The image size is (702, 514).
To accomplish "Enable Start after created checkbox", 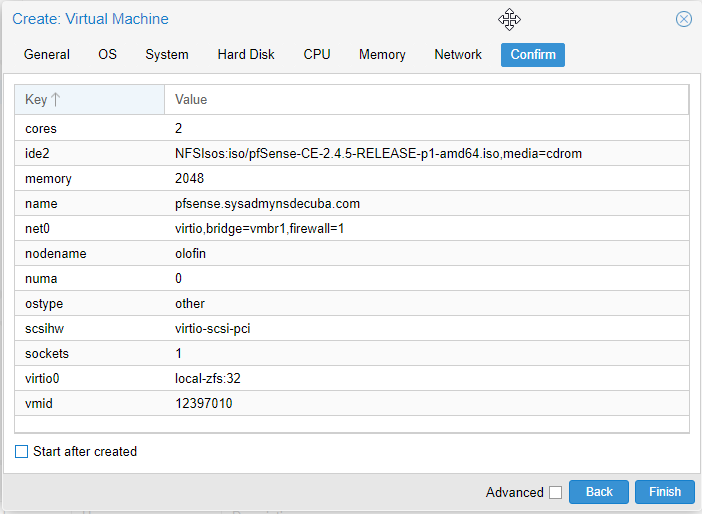I will coord(21,451).
